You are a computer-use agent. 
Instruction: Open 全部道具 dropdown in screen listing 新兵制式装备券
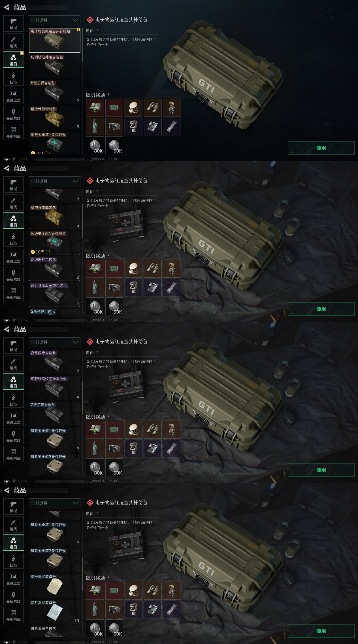tap(55, 503)
